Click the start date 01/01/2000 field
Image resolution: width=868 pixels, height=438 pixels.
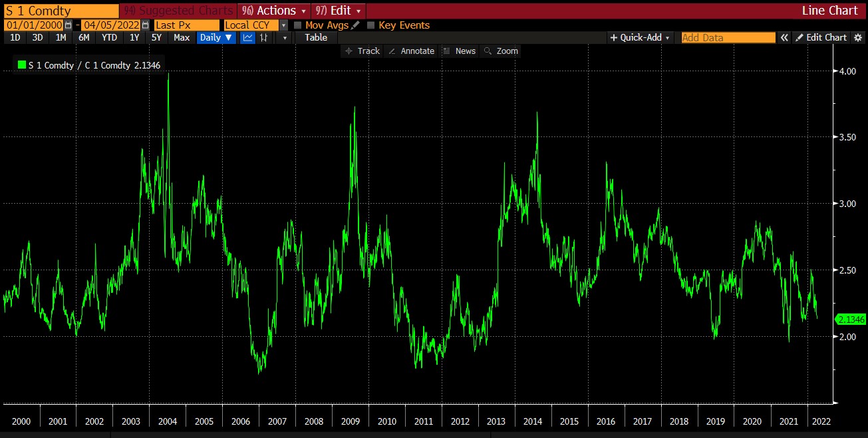tap(33, 25)
